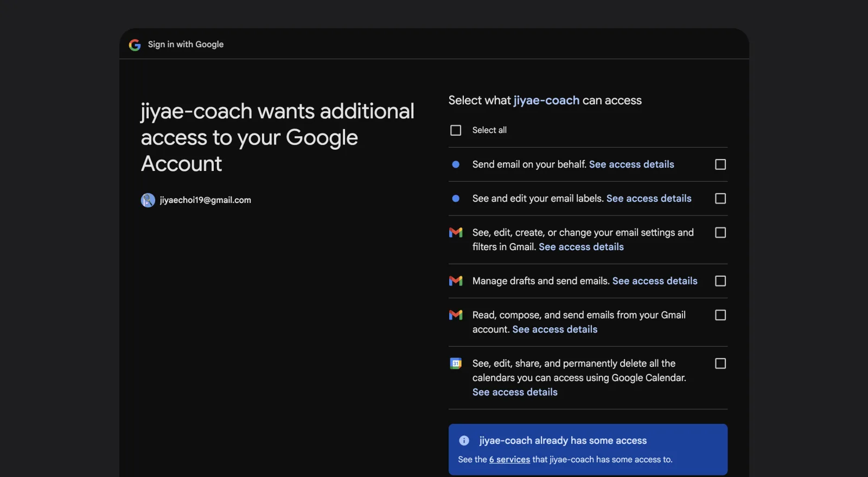Screen dimensions: 868x477
Task: Click the jiyaechoi19 account avatar
Action: point(148,200)
